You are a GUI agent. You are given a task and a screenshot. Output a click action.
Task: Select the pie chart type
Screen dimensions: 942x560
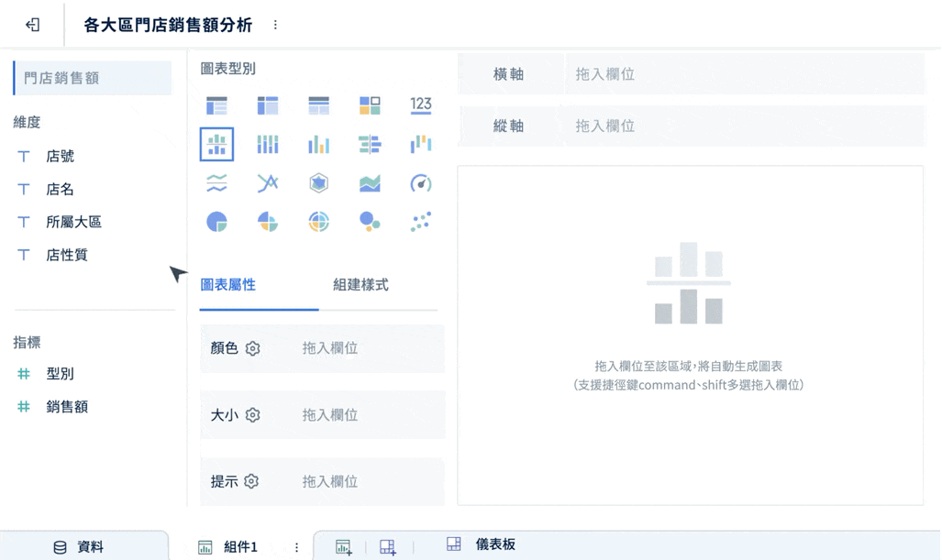(216, 221)
